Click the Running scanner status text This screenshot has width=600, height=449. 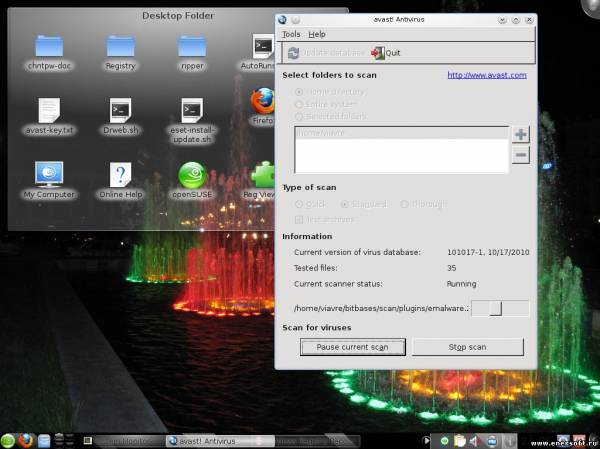(x=461, y=284)
